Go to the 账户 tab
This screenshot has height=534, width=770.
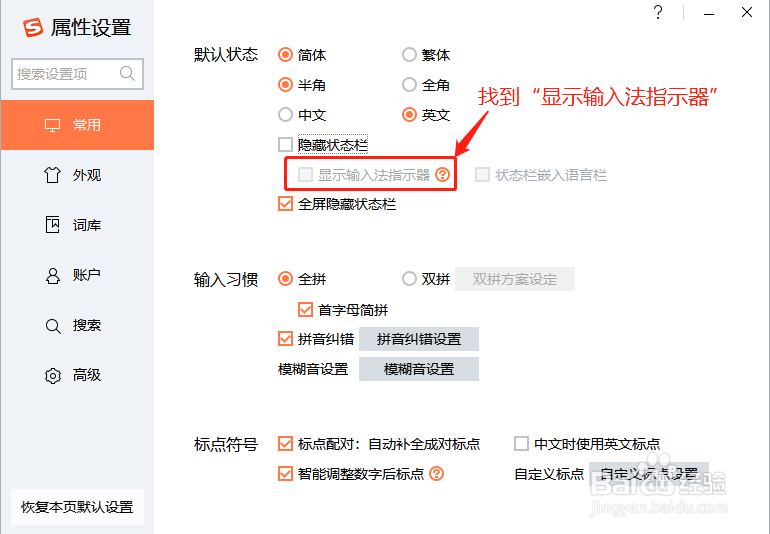click(x=78, y=275)
